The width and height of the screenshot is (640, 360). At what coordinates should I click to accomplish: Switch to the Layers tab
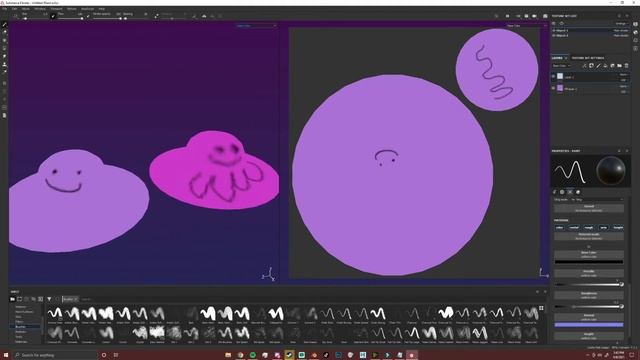tap(557, 58)
